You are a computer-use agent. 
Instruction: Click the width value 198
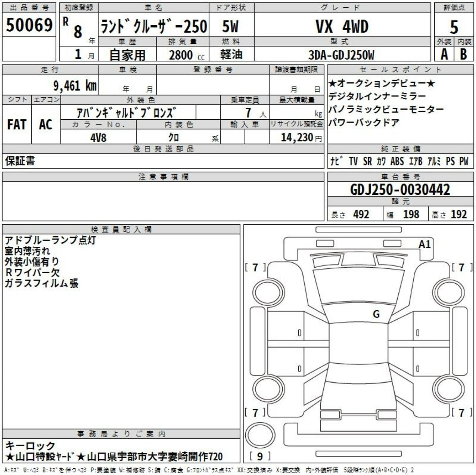point(411,214)
